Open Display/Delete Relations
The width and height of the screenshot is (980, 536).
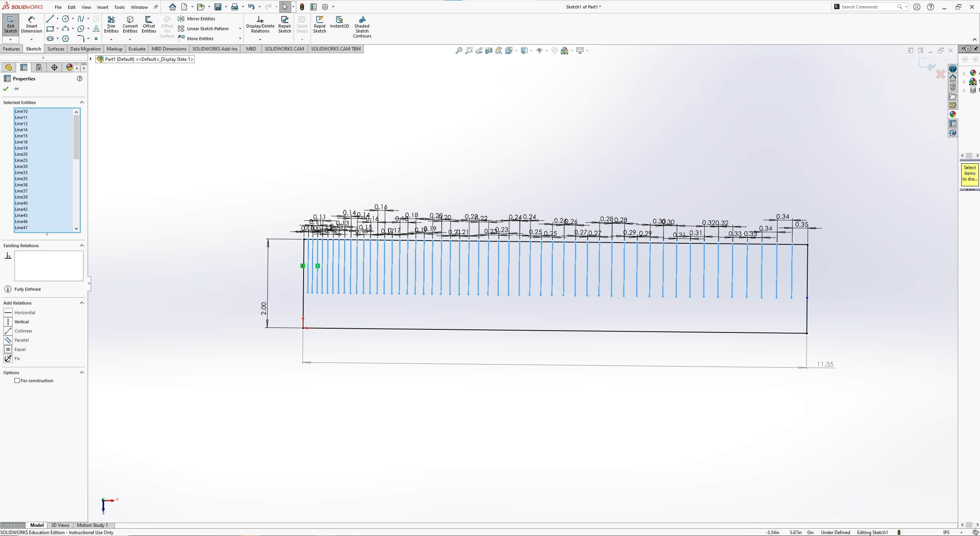260,24
